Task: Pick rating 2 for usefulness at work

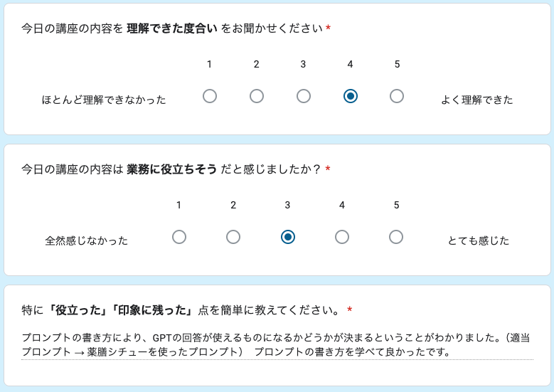Action: 233,237
